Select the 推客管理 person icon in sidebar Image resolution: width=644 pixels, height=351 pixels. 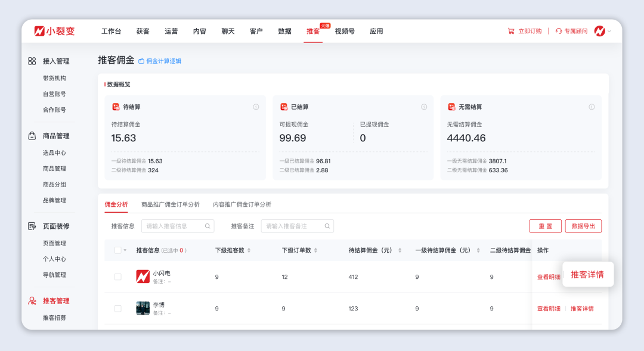(x=30, y=300)
